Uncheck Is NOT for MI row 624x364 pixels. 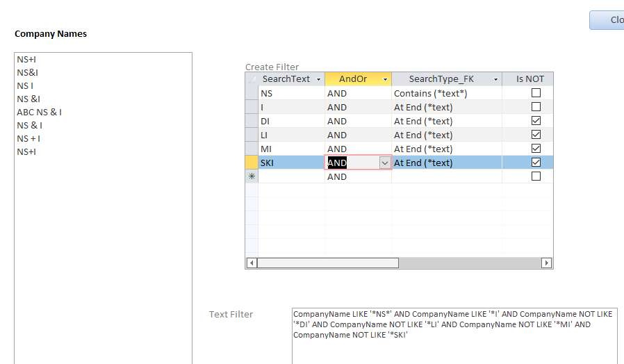pyautogui.click(x=536, y=149)
